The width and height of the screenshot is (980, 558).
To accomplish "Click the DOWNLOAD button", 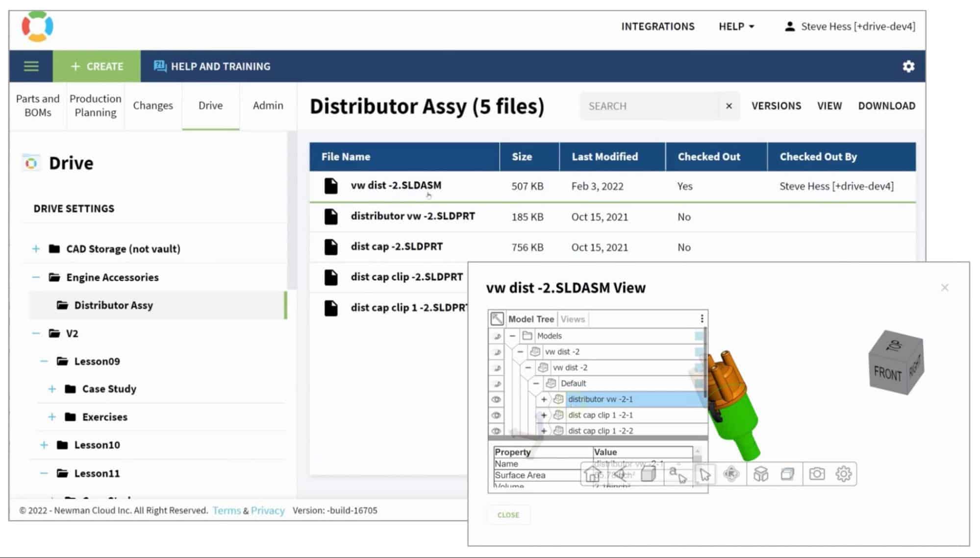I will click(x=886, y=106).
